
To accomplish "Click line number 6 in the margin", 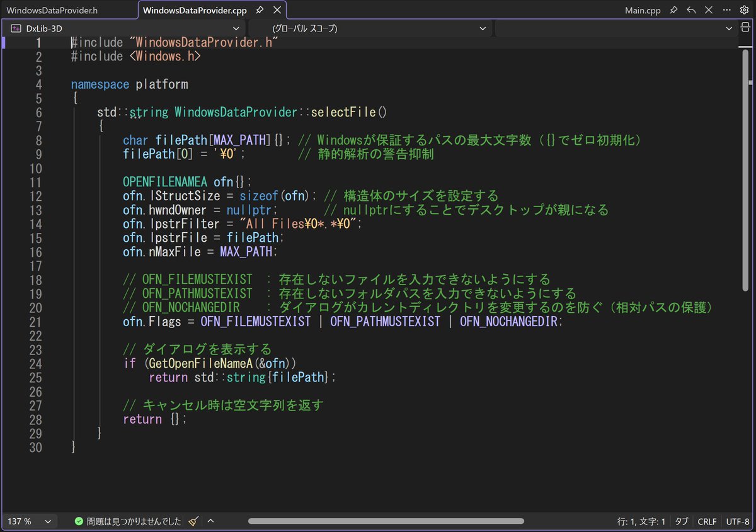I will [38, 113].
